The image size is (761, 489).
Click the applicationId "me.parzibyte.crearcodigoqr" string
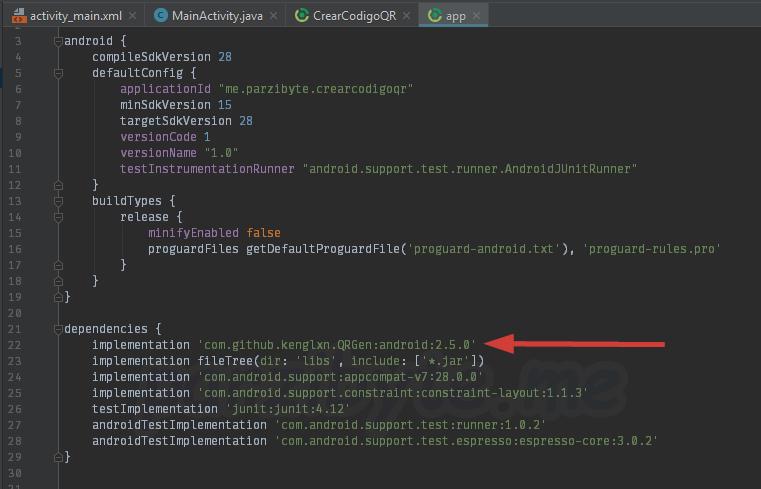click(315, 89)
